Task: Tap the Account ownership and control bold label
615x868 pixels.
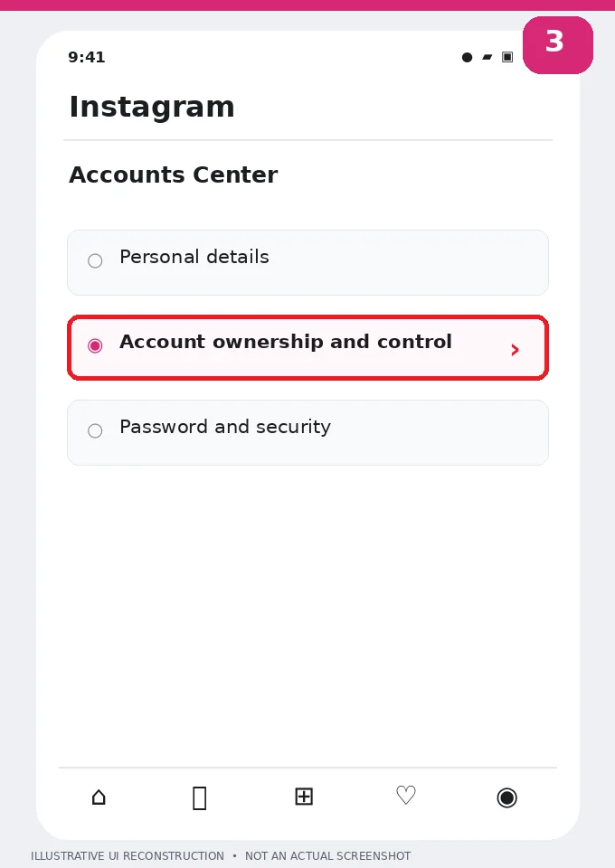Action: [x=286, y=342]
